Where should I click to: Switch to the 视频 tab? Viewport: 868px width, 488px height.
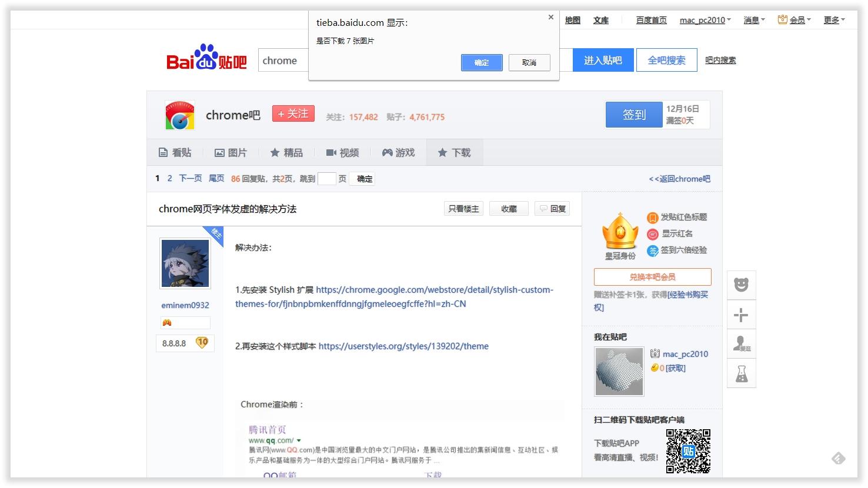[342, 153]
